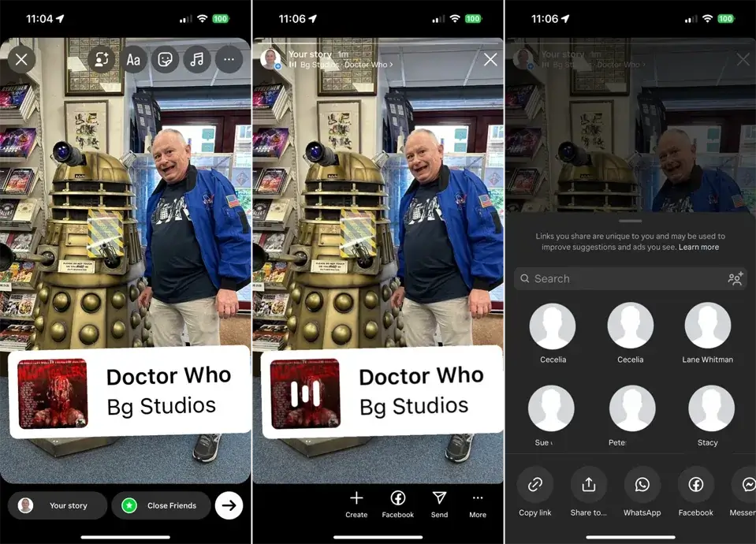Open the Bg Studios · Doctor Who music link
Screen dimensions: 756x544
pos(341,65)
